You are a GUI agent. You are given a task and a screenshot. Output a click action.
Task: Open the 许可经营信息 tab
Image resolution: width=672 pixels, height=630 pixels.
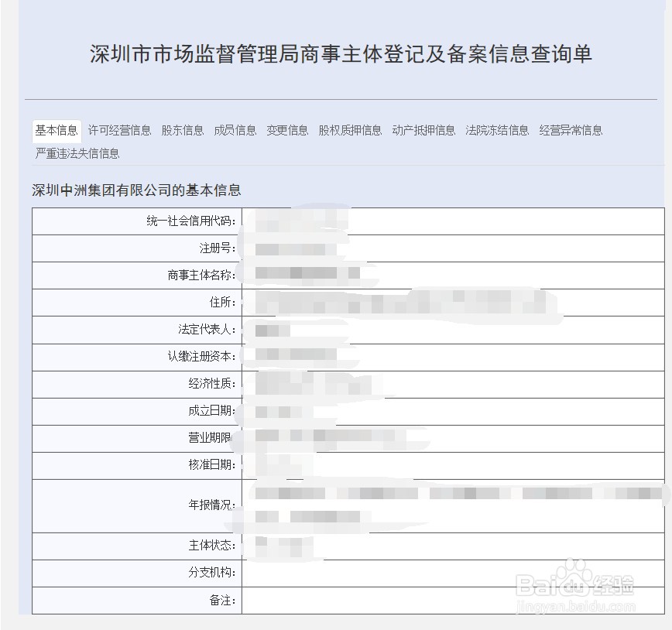118,130
